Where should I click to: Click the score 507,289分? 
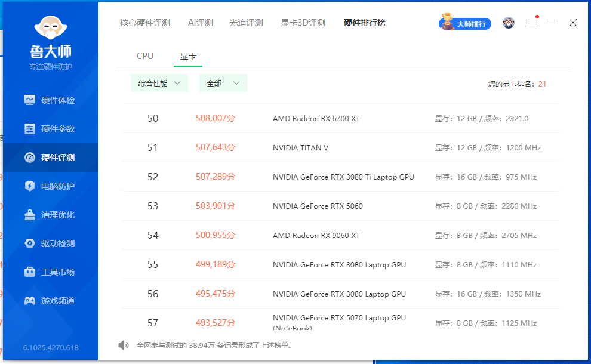pyautogui.click(x=216, y=177)
